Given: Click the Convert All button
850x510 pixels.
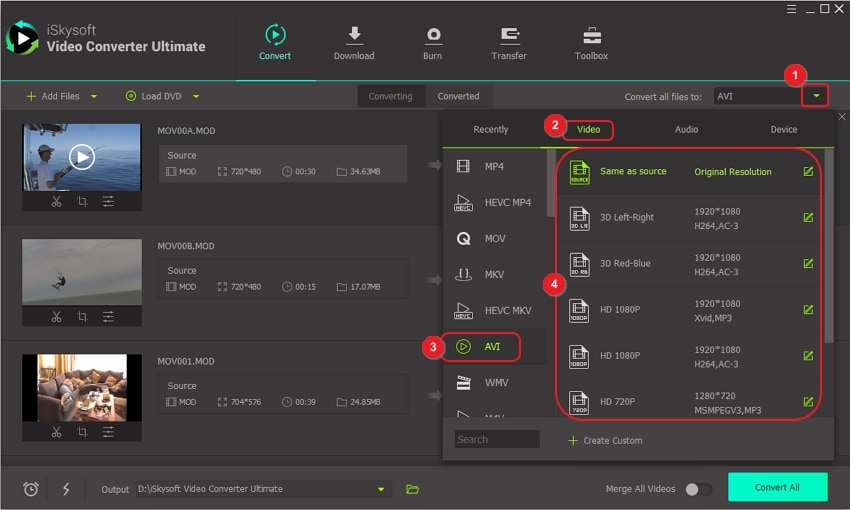Looking at the screenshot, I should (777, 487).
